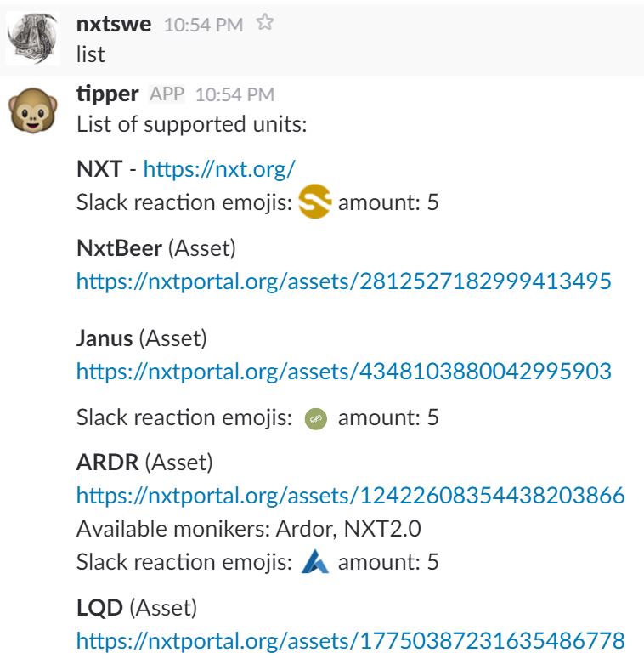Open the nxt.org link
Viewport: 644px width, 670px height.
(218, 168)
